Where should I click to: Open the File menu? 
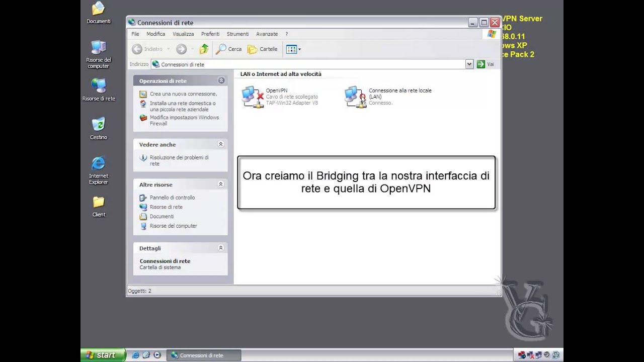[x=135, y=34]
